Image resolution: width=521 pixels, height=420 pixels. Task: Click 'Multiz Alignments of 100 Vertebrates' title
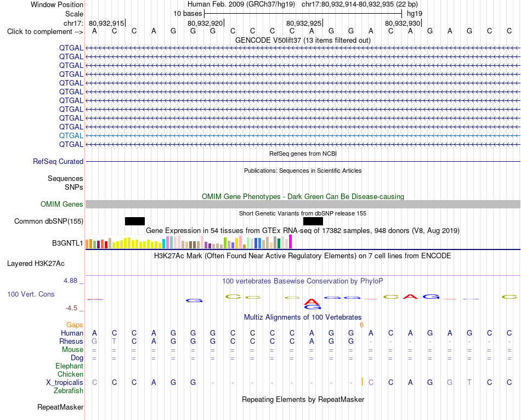pos(303,317)
